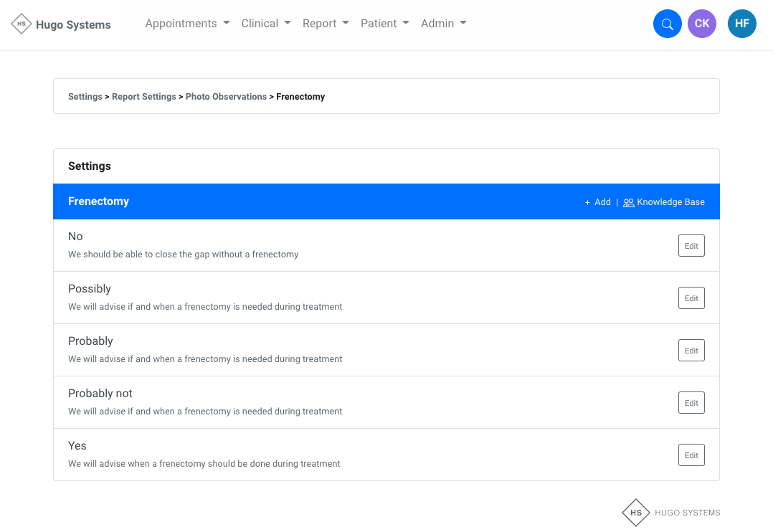The width and height of the screenshot is (773, 532).
Task: Edit the 'No' frenectomy option
Action: coord(691,246)
